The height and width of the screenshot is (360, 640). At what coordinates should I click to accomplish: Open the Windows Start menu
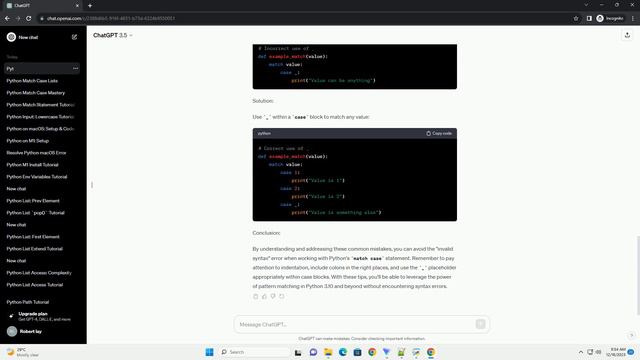(x=209, y=352)
